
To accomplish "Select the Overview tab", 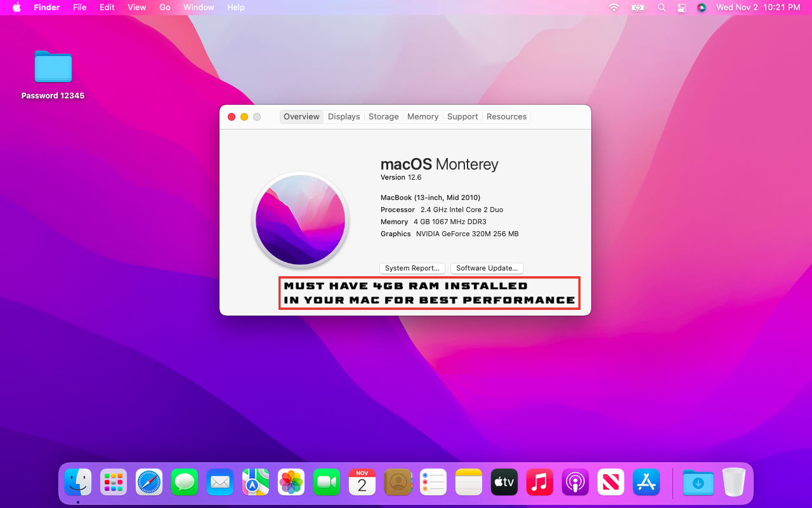I will pos(301,117).
